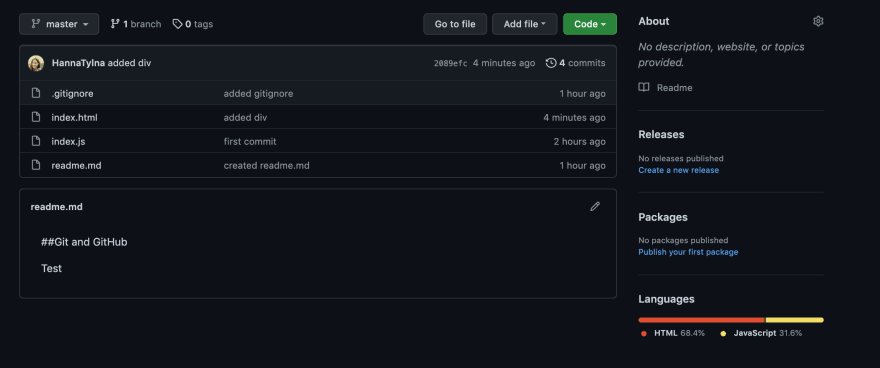Edit readme.md with the pencil icon
Screen dimensions: 880x368
pos(595,206)
